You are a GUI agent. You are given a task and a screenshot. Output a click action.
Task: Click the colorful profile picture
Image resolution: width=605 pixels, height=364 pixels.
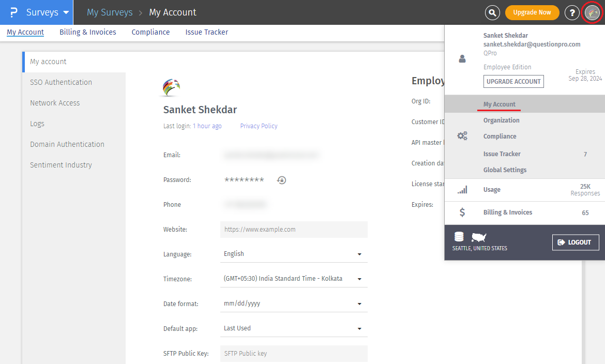click(x=171, y=87)
